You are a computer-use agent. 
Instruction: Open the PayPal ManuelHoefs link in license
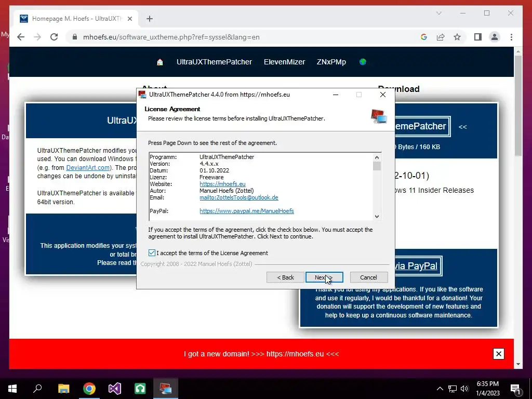[247, 211]
